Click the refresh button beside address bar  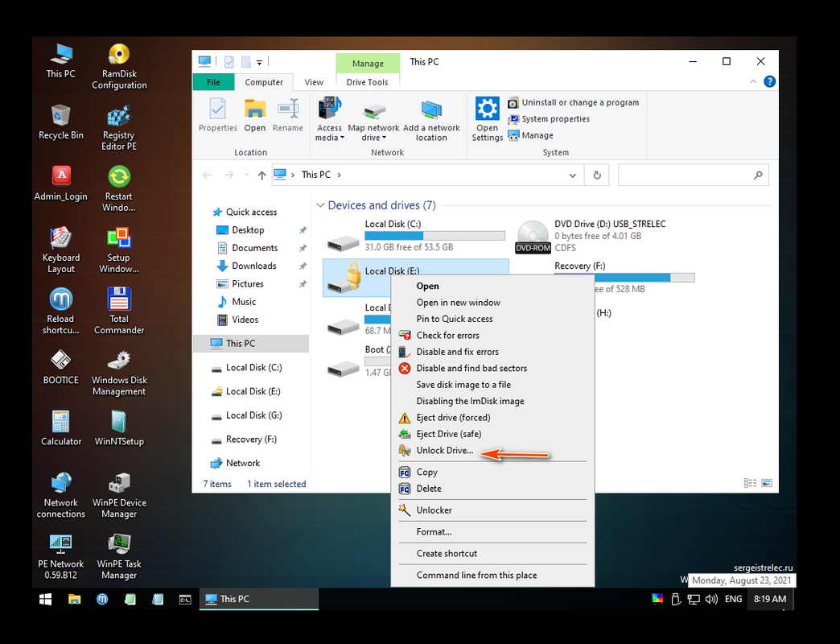tap(597, 175)
